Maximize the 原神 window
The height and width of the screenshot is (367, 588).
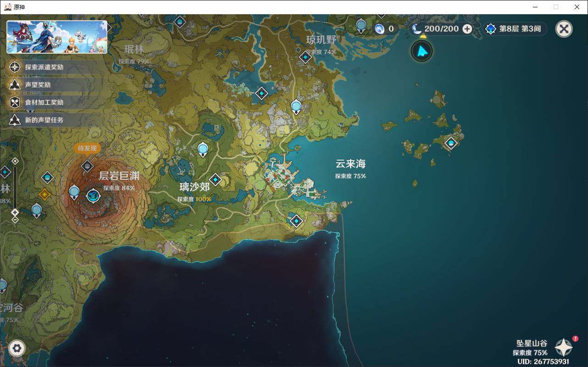(556, 7)
